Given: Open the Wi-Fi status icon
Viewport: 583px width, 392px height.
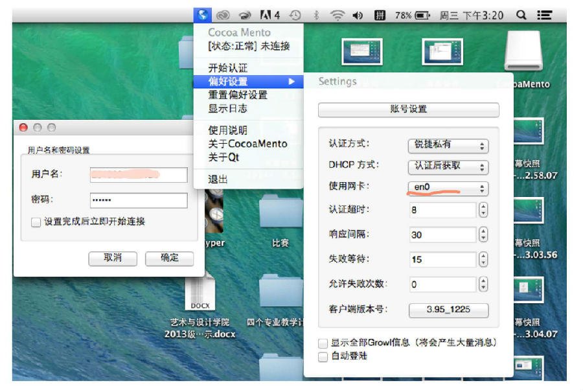Looking at the screenshot, I should click(337, 15).
